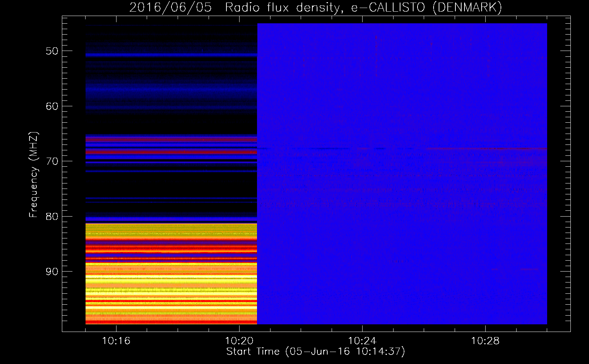The height and width of the screenshot is (364, 589).
Task: Click the "Frequency (MHZ)" axis label
Action: (x=33, y=175)
